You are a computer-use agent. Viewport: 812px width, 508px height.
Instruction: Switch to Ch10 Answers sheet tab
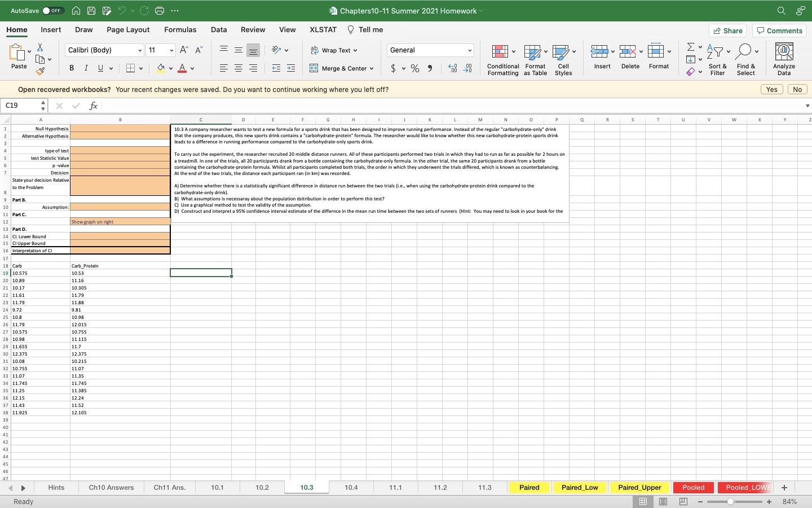click(x=111, y=488)
